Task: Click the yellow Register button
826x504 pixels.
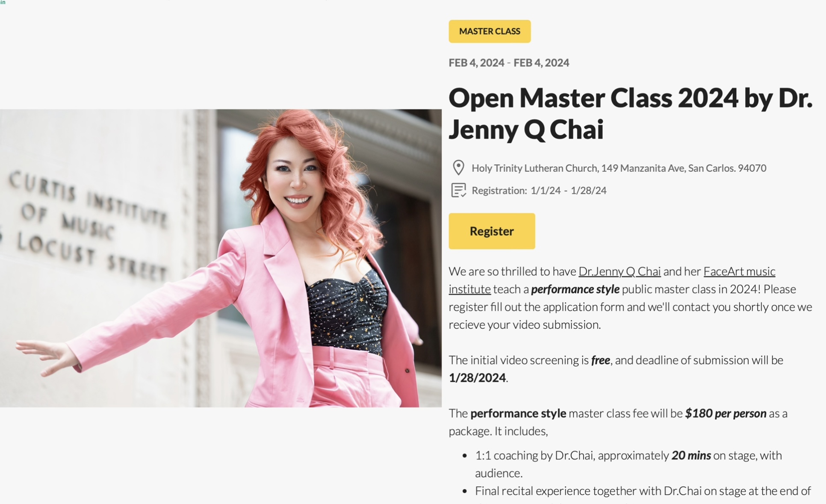Action: coord(492,231)
